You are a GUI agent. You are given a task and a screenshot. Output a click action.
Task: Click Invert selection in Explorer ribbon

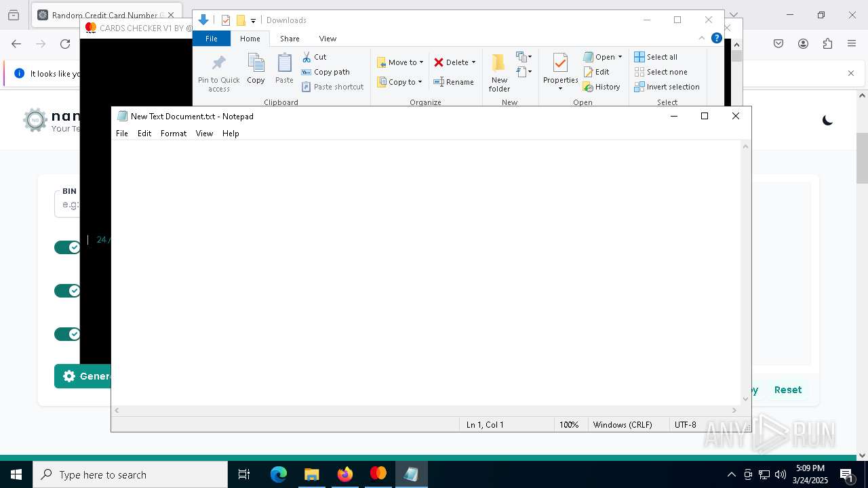667,87
